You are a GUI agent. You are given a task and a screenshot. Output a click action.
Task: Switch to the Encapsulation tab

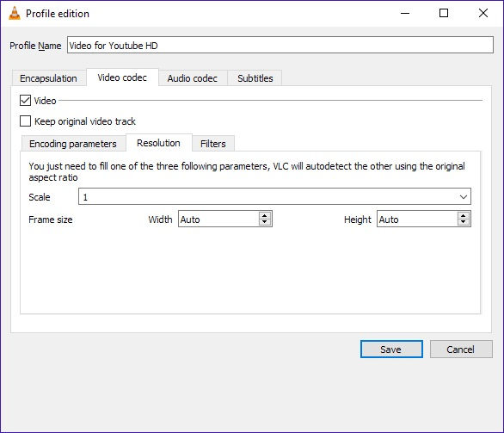click(x=48, y=78)
